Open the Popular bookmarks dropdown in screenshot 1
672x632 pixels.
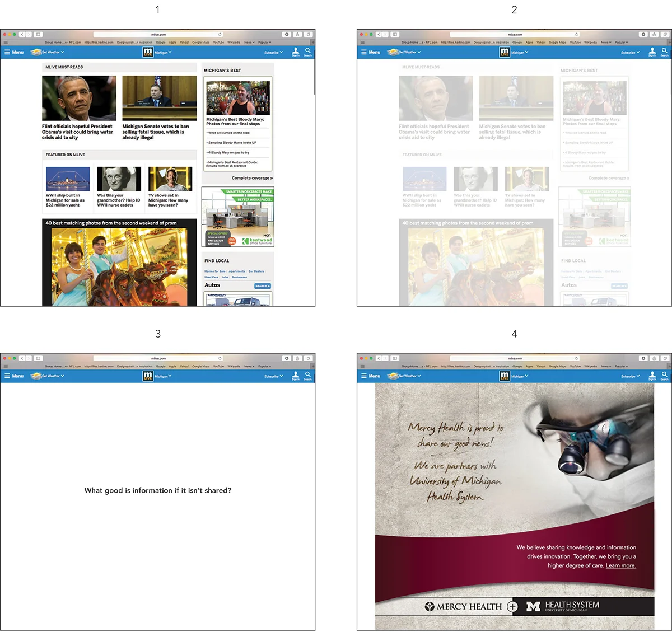(265, 43)
